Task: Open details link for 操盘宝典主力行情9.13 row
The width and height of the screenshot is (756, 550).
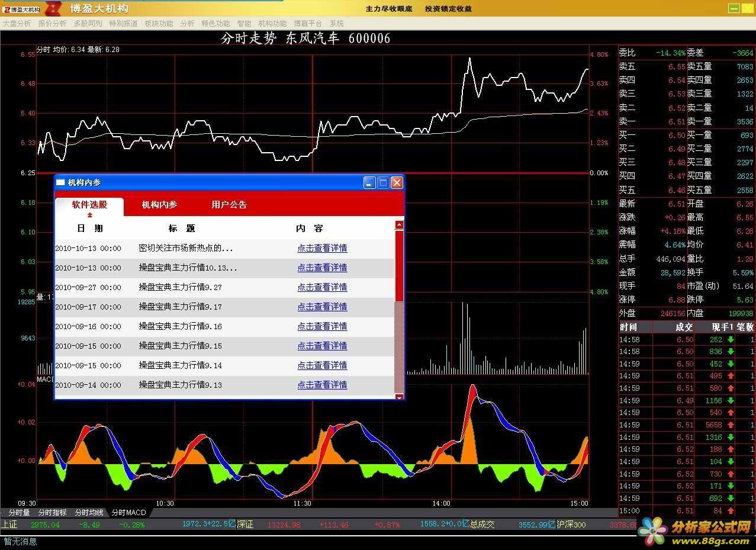Action: 322,385
